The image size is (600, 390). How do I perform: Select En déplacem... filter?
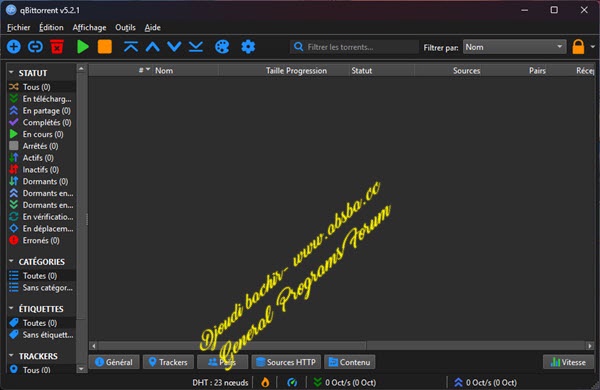[x=41, y=228]
